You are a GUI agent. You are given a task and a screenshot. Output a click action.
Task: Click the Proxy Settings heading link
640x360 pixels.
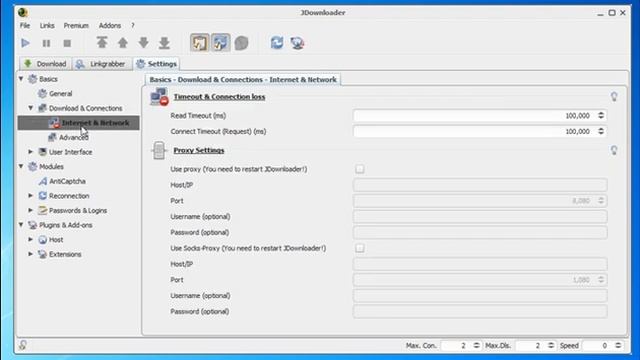[199, 150]
